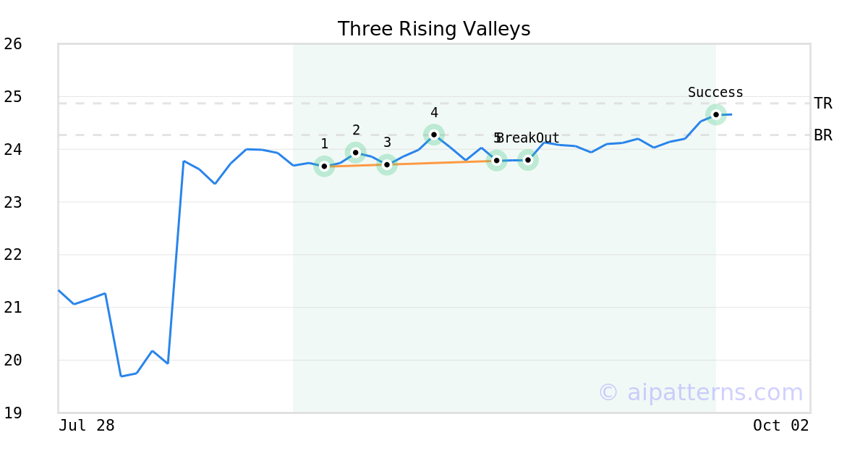Click valley marker point 3
868x456 pixels.
pos(387,164)
